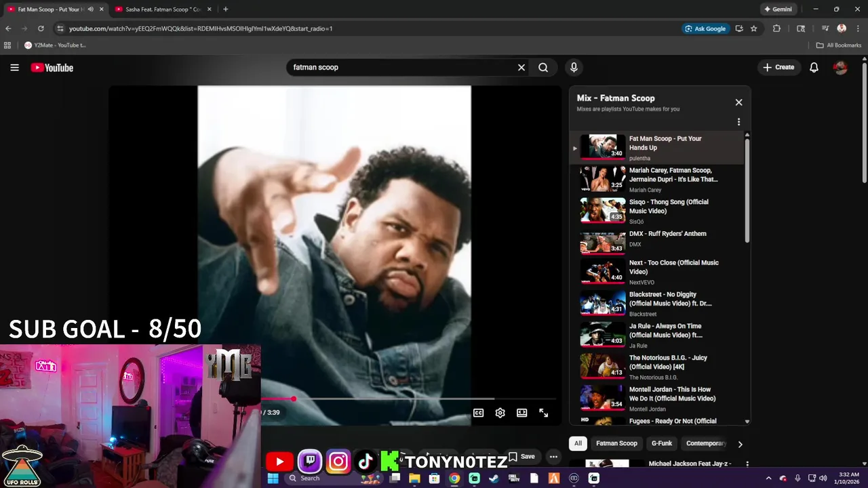
Task: Open Sisqo - Thong Song thumbnail
Action: [x=603, y=209]
